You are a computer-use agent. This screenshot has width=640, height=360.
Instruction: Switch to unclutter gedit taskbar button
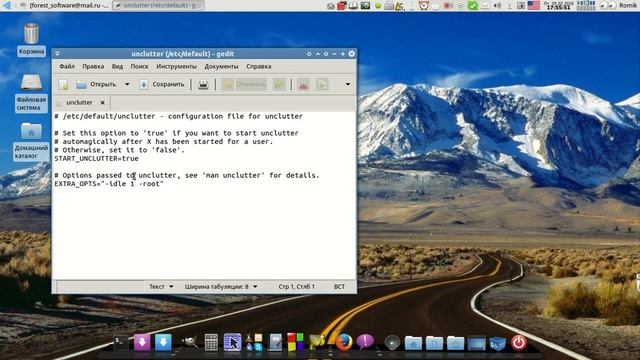[158, 5]
